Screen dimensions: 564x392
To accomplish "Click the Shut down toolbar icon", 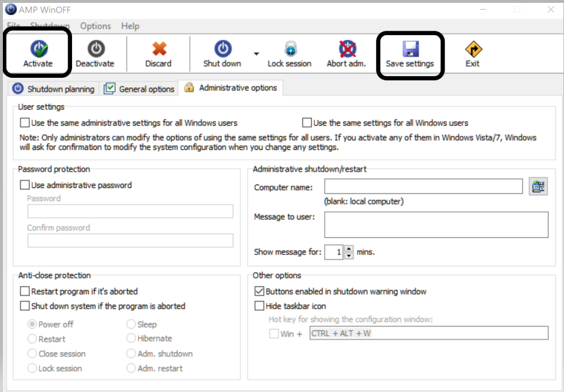I will pos(222,49).
